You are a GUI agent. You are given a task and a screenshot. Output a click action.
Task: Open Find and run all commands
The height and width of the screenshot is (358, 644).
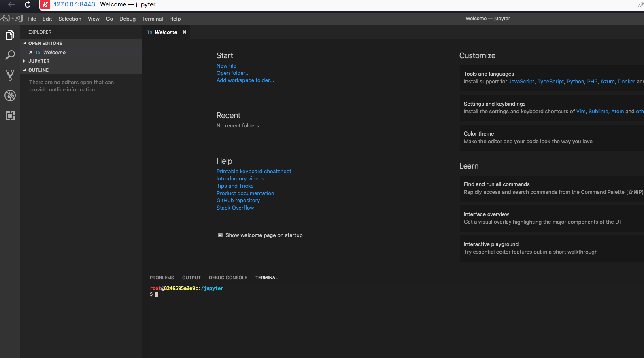tap(552, 188)
